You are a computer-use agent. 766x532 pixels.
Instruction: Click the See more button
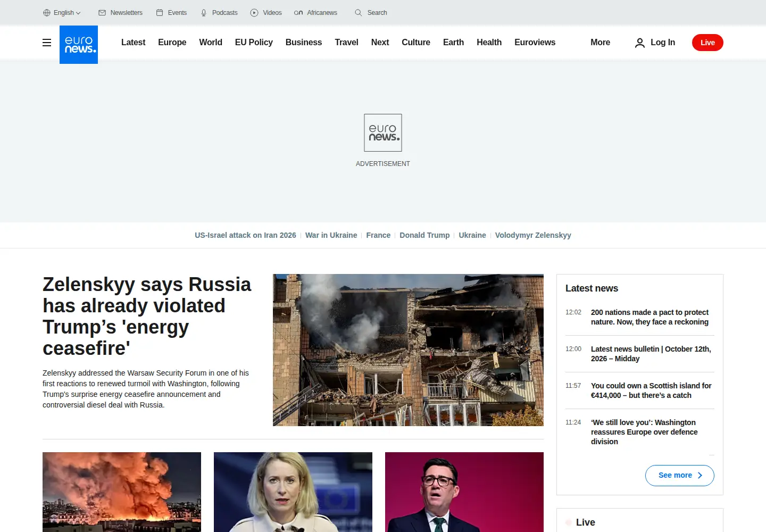pyautogui.click(x=680, y=476)
